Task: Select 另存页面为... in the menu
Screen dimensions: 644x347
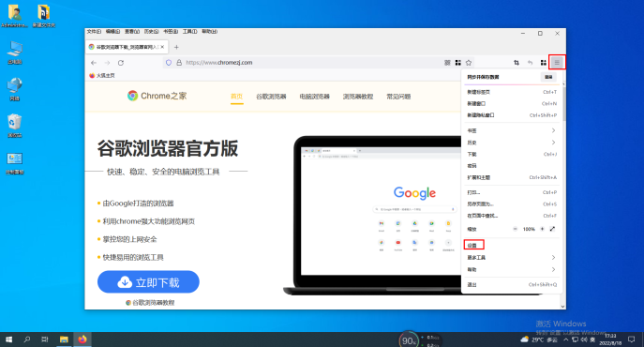Action: click(512, 204)
